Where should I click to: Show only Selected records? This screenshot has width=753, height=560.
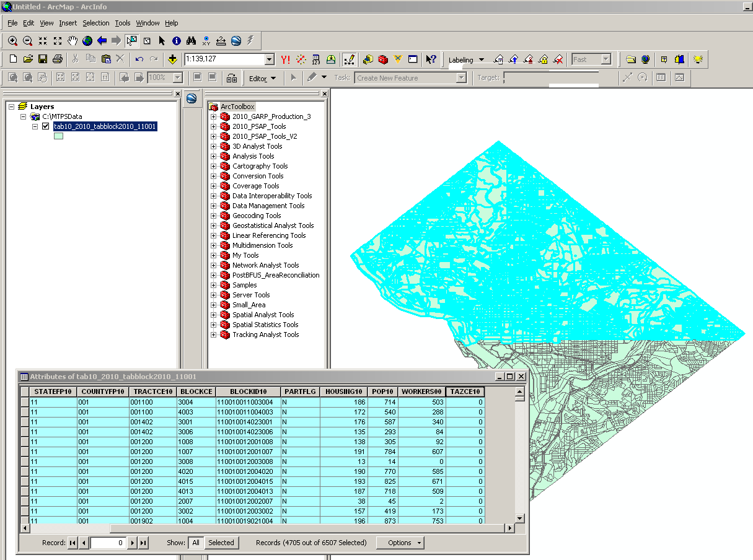coord(221,543)
